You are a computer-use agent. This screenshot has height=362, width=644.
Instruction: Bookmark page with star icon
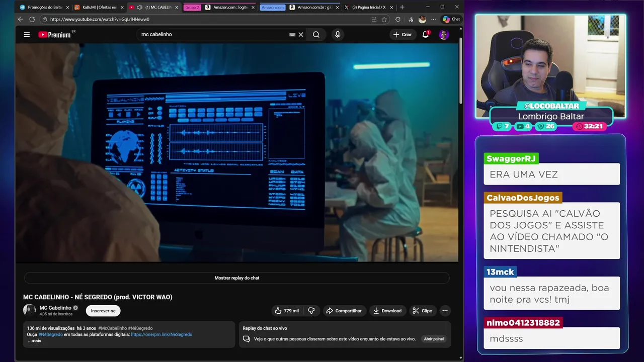(x=384, y=19)
